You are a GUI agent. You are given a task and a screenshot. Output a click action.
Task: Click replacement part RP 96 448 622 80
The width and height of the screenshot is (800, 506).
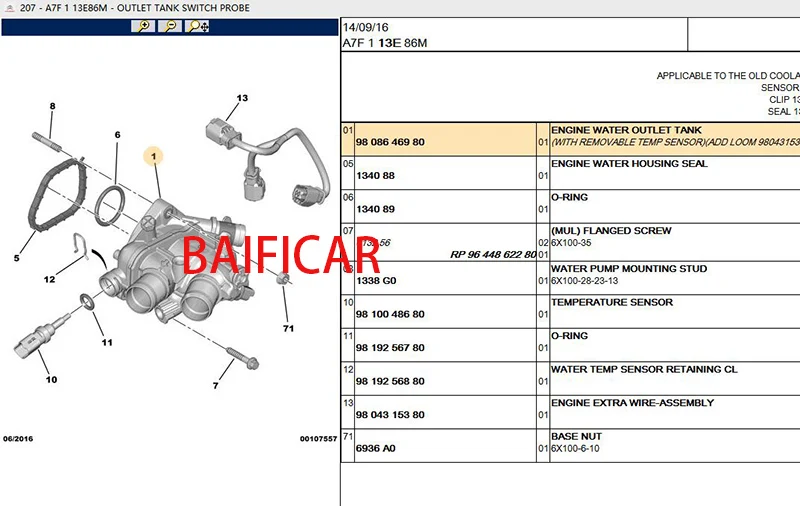[493, 254]
